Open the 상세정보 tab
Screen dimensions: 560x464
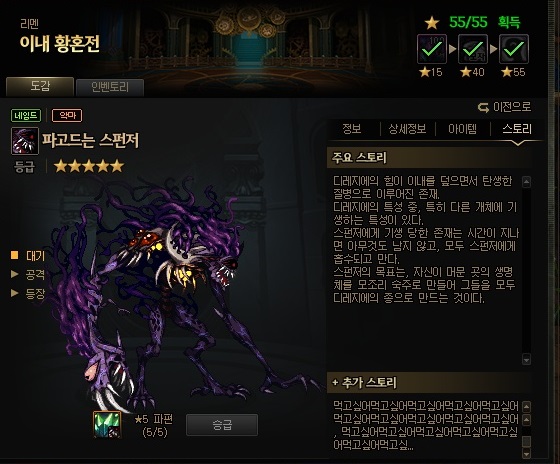point(408,129)
